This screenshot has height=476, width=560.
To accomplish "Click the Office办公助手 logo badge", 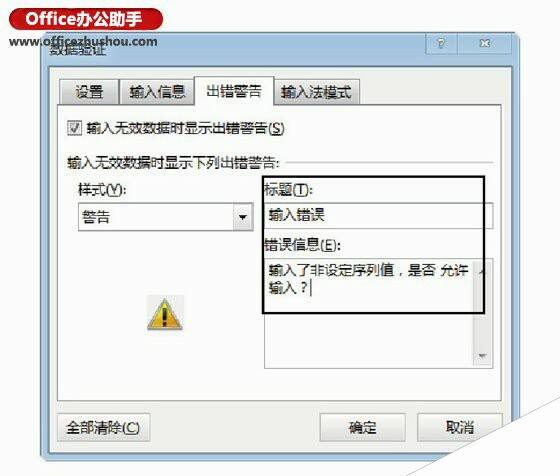I will coord(86,19).
